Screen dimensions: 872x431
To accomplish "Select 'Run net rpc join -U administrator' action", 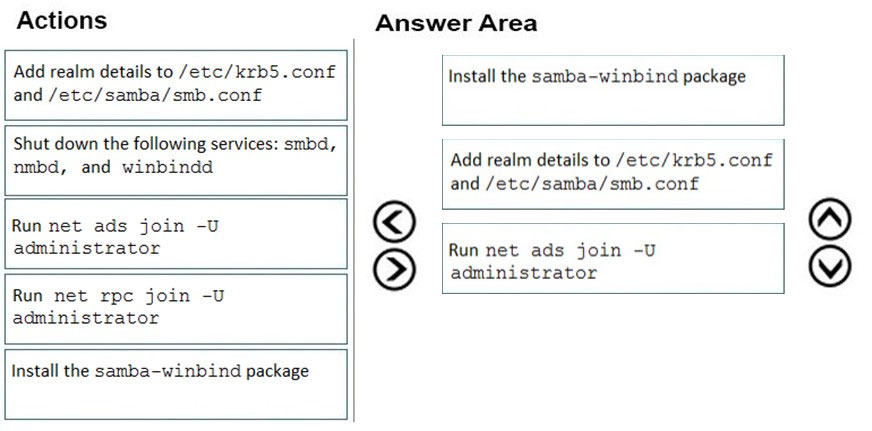I will click(176, 309).
